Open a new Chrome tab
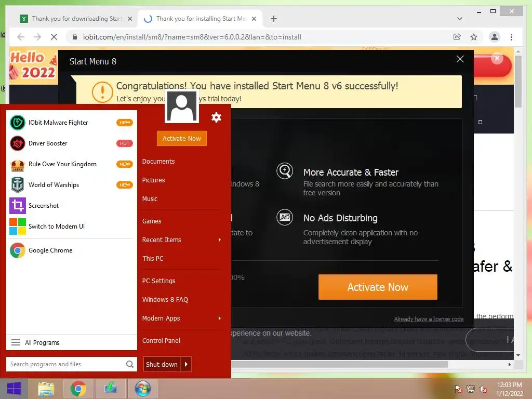Viewport: 532px width, 399px height. (273, 19)
